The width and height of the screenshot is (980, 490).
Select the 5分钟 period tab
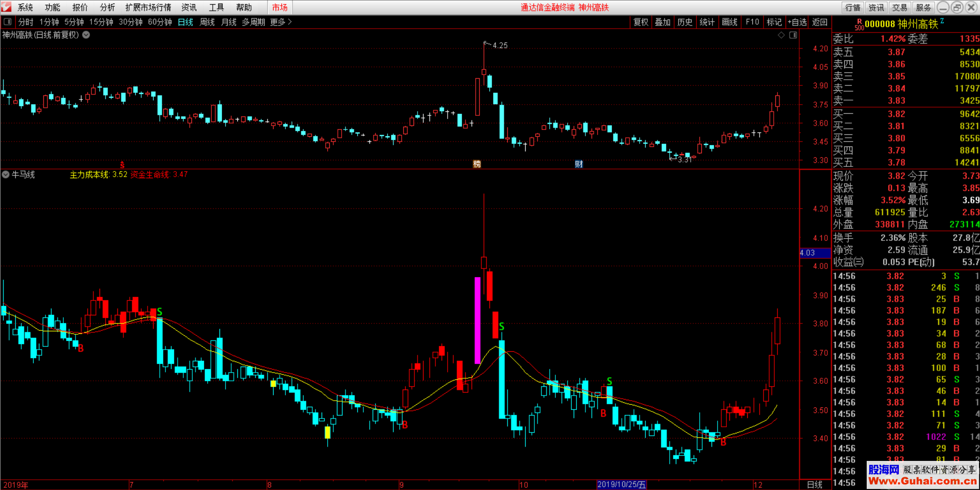(74, 22)
